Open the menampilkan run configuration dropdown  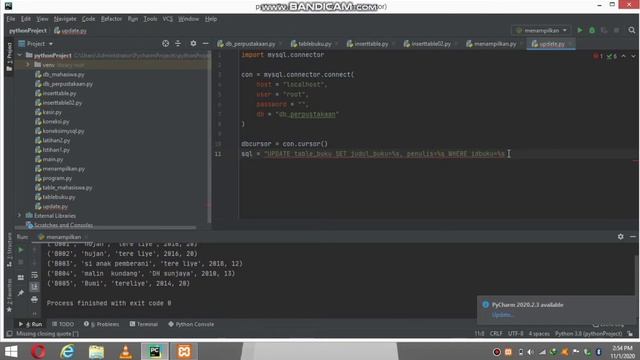(x=542, y=30)
